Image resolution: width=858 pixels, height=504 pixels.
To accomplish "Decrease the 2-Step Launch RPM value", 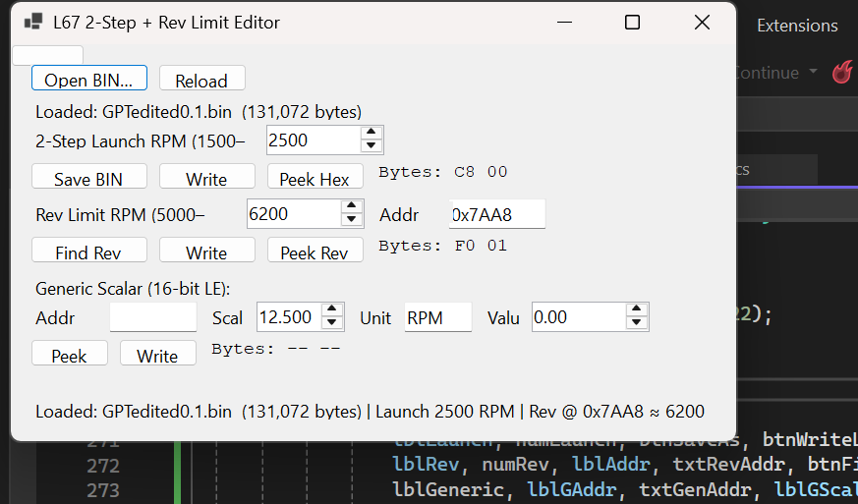I will pos(371,146).
